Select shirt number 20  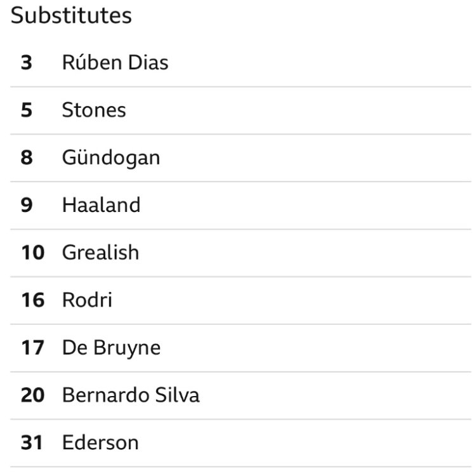pyautogui.click(x=32, y=395)
